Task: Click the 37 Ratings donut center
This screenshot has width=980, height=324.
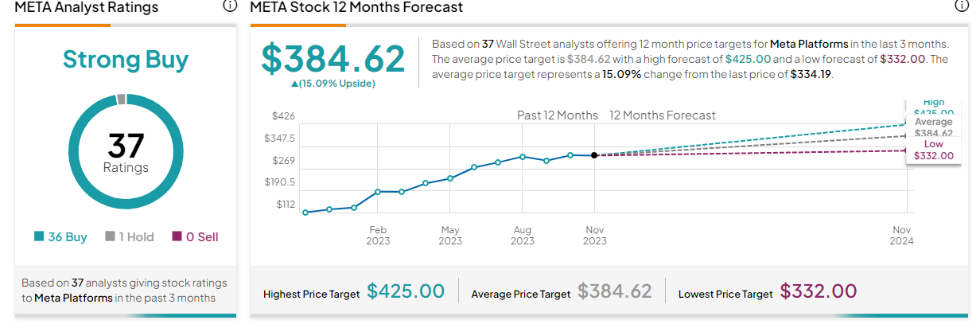Action: (x=126, y=152)
